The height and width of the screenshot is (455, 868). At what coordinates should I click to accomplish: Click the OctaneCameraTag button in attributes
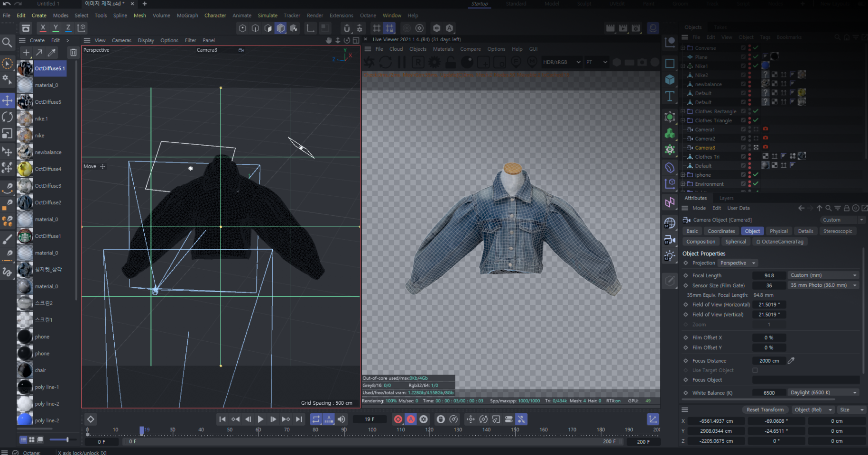(x=779, y=241)
